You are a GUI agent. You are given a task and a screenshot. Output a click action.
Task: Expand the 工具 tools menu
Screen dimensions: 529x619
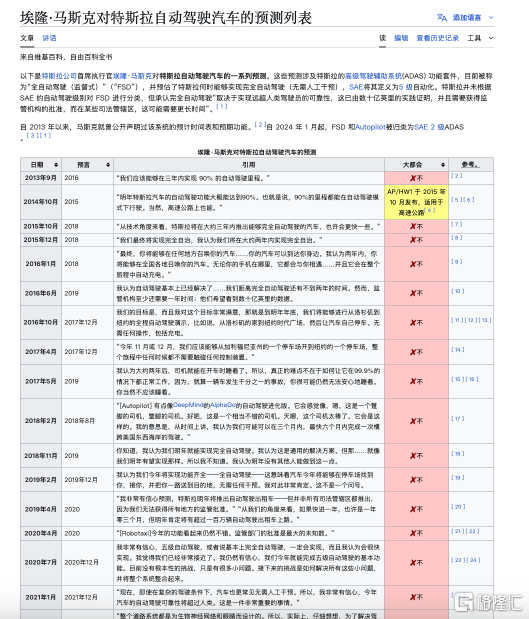point(480,38)
